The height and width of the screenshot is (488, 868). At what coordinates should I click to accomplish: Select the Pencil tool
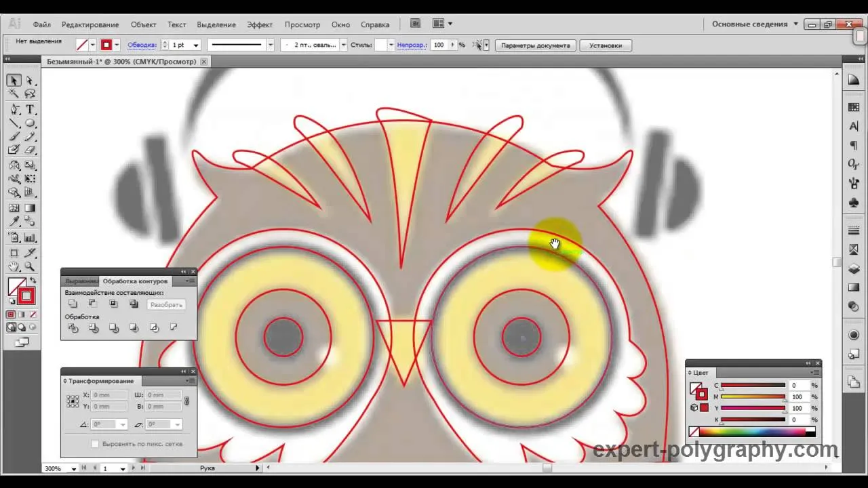click(x=30, y=137)
